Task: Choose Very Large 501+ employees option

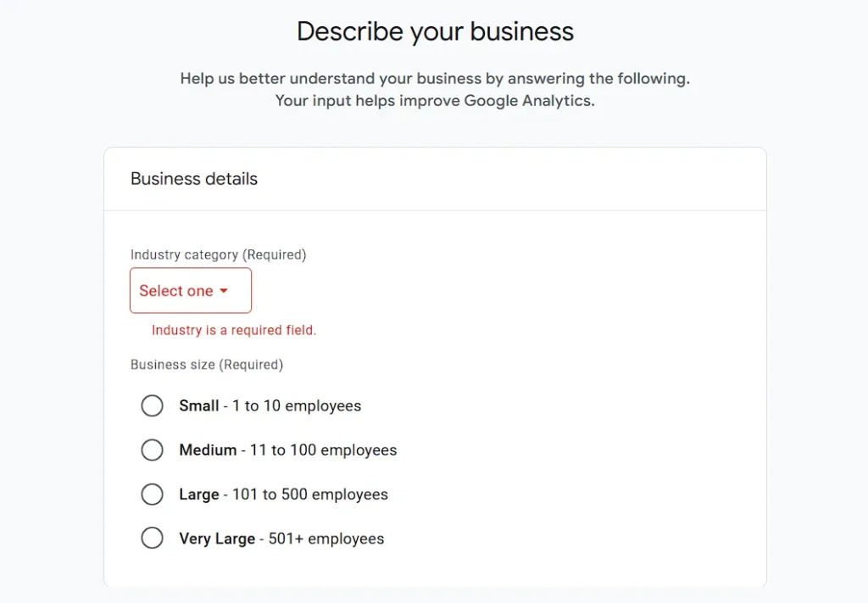Action: pyautogui.click(x=153, y=539)
